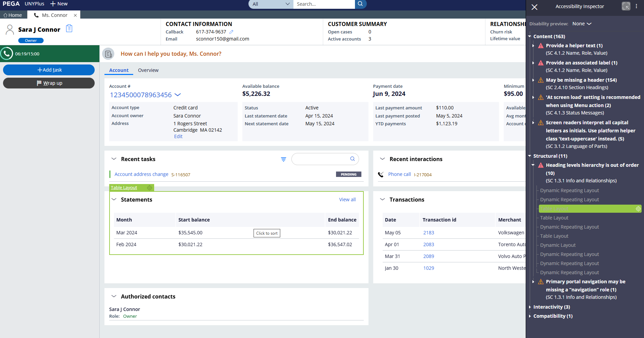Click the Add task button
Viewport: 644px width, 338px height.
click(x=49, y=70)
